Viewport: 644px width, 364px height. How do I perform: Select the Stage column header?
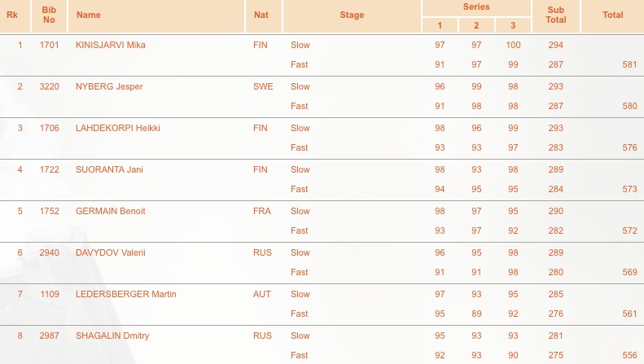(352, 15)
